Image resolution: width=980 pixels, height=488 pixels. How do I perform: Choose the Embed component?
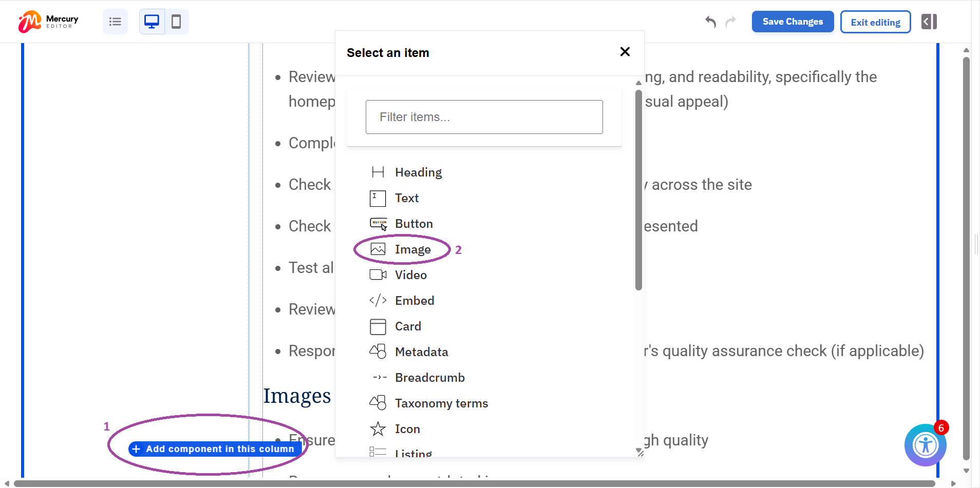coord(414,301)
